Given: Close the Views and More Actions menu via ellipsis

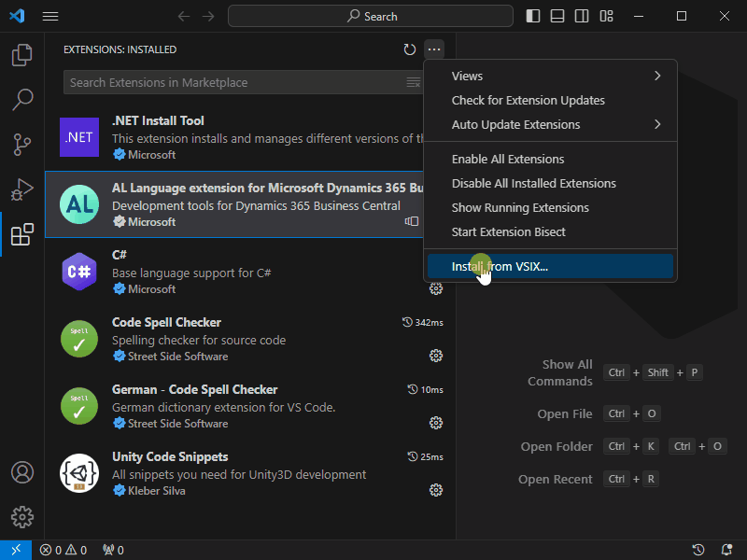Looking at the screenshot, I should pos(434,49).
